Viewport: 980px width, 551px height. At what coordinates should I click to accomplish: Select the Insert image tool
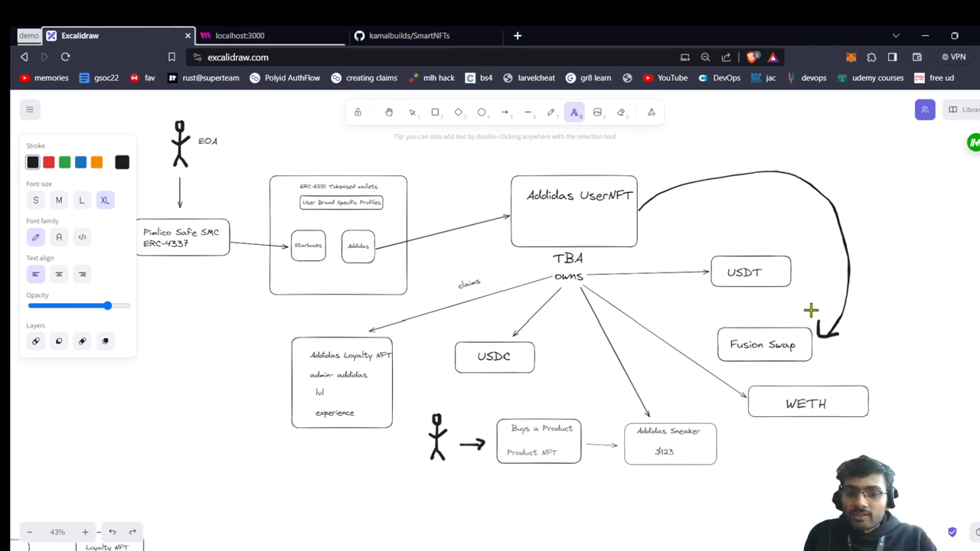(x=597, y=112)
